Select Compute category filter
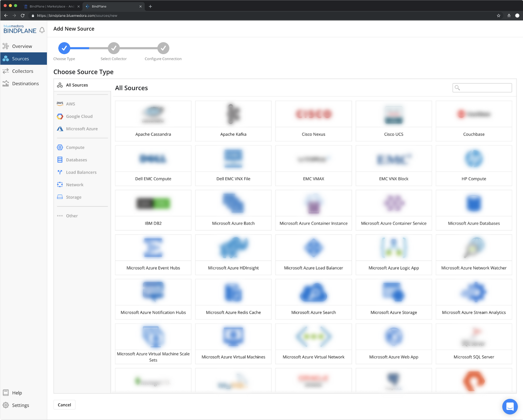The width and height of the screenshot is (523, 420). pos(75,147)
